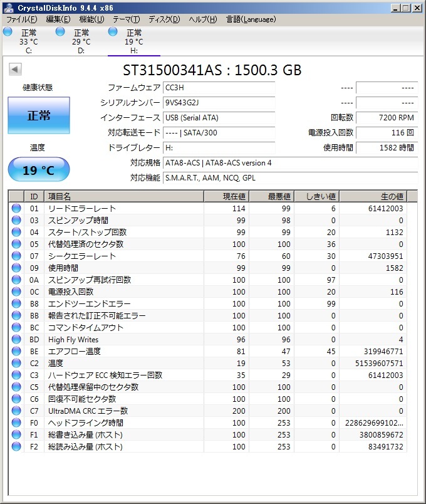426x504 pixels.
Task: Click the disk title ST31500341AS : 1500.3 GB
Action: pyautogui.click(x=212, y=70)
